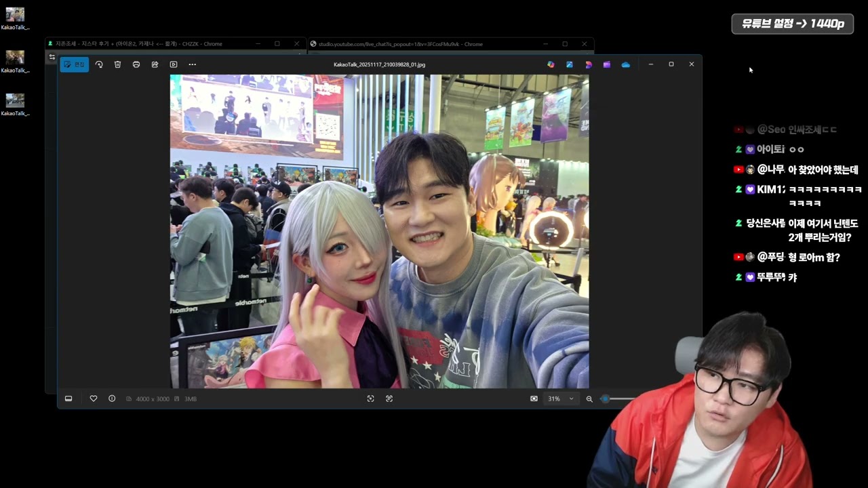Click the zoom slider handle
The image size is (868, 488).
[x=606, y=399]
